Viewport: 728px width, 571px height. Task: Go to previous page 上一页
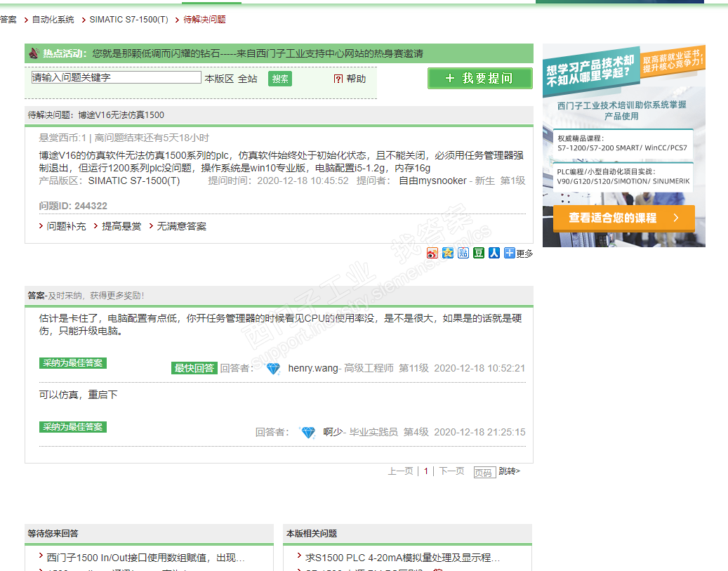click(x=400, y=471)
